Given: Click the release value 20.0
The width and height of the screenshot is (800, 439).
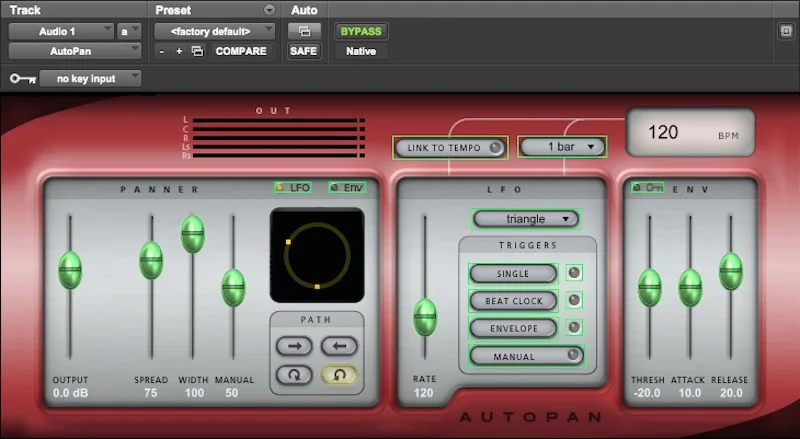Looking at the screenshot, I should [x=731, y=393].
